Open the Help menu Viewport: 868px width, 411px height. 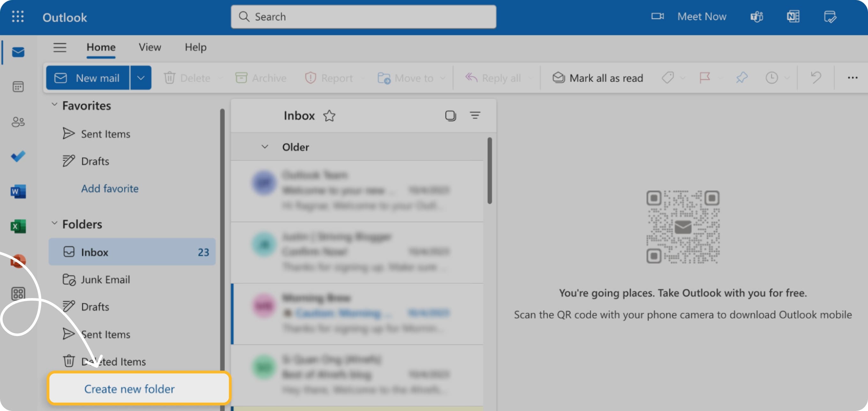pos(195,47)
